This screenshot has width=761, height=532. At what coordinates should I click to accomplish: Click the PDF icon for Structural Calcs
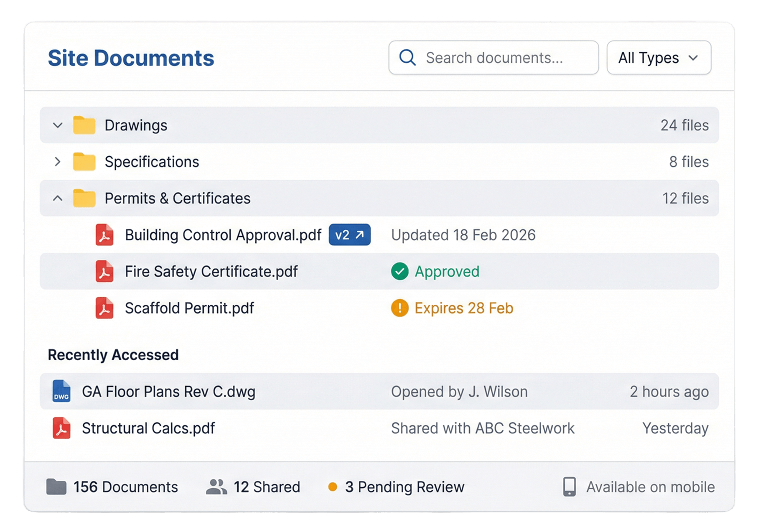pyautogui.click(x=61, y=428)
